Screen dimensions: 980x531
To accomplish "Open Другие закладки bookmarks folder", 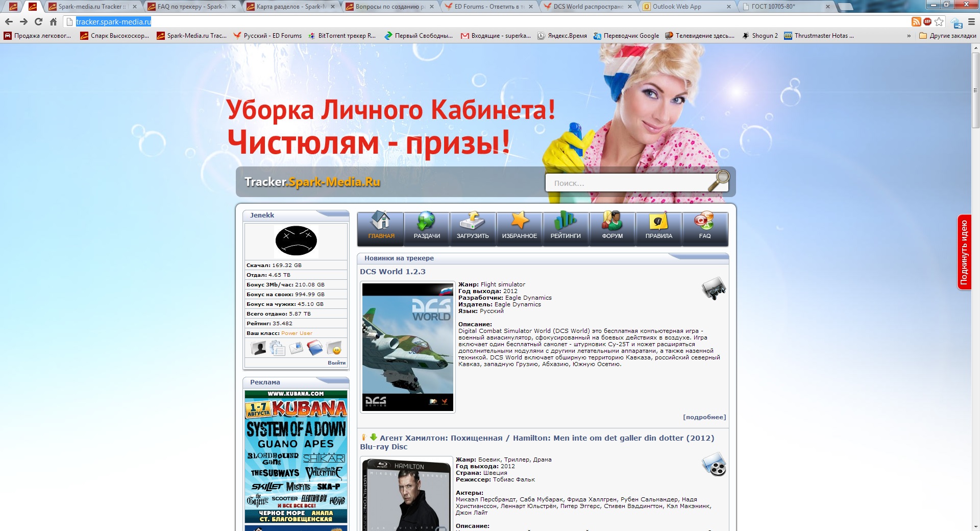I will coord(947,36).
